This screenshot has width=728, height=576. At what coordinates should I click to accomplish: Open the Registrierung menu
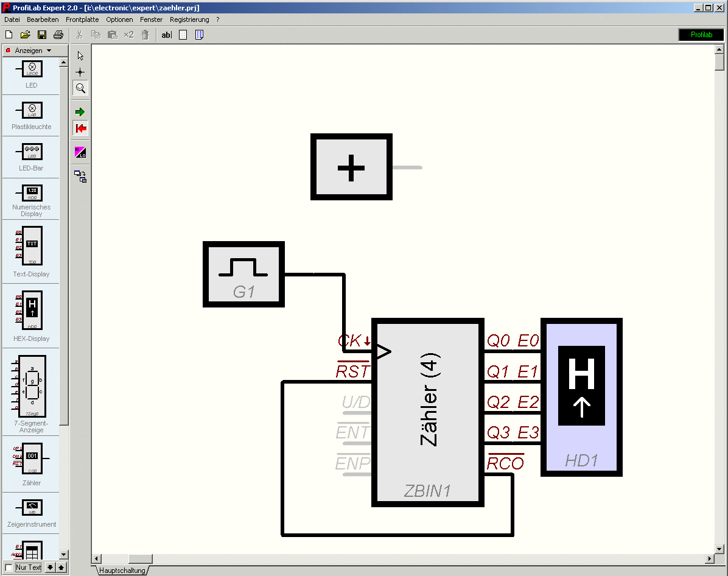(189, 19)
